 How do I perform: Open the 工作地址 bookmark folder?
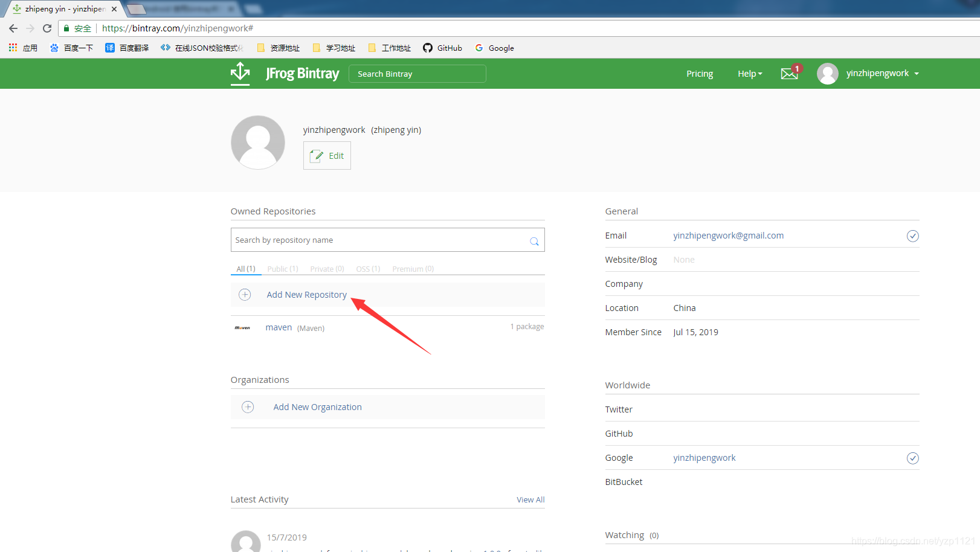390,48
